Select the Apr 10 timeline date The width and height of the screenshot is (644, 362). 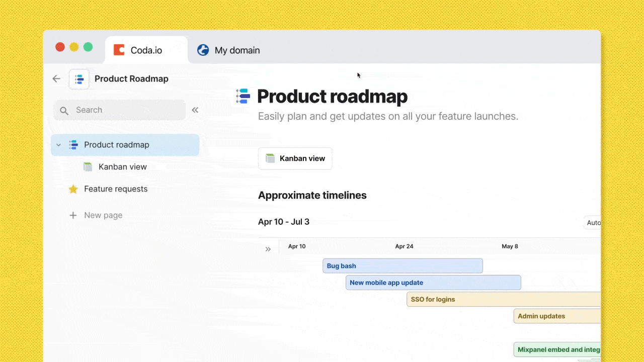pyautogui.click(x=297, y=246)
